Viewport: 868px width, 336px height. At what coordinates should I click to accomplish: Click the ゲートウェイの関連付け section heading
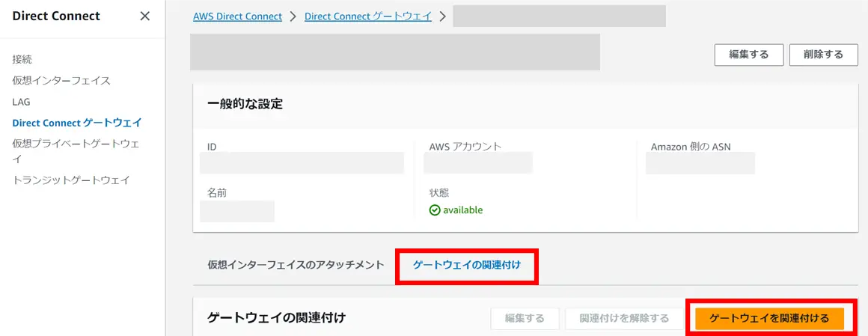pos(276,318)
